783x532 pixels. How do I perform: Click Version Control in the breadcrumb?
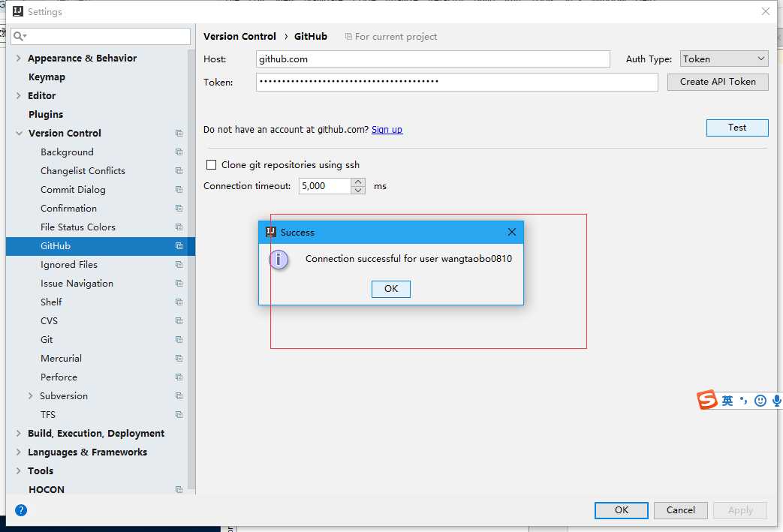pyautogui.click(x=239, y=37)
